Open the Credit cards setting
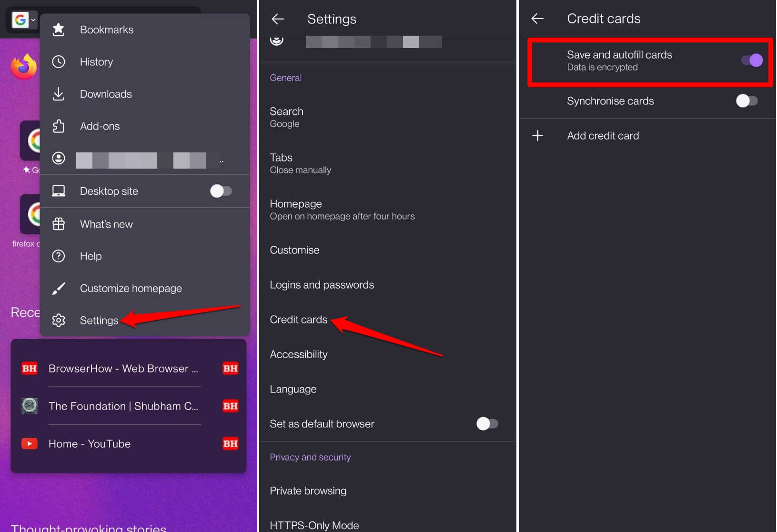This screenshot has height=532, width=777. click(x=387, y=320)
